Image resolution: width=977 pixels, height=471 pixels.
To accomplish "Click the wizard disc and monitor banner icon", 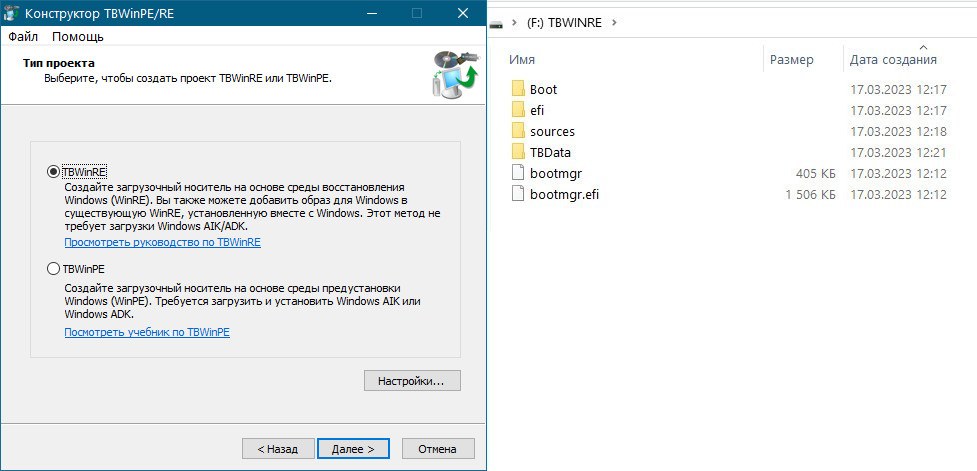I will [455, 75].
